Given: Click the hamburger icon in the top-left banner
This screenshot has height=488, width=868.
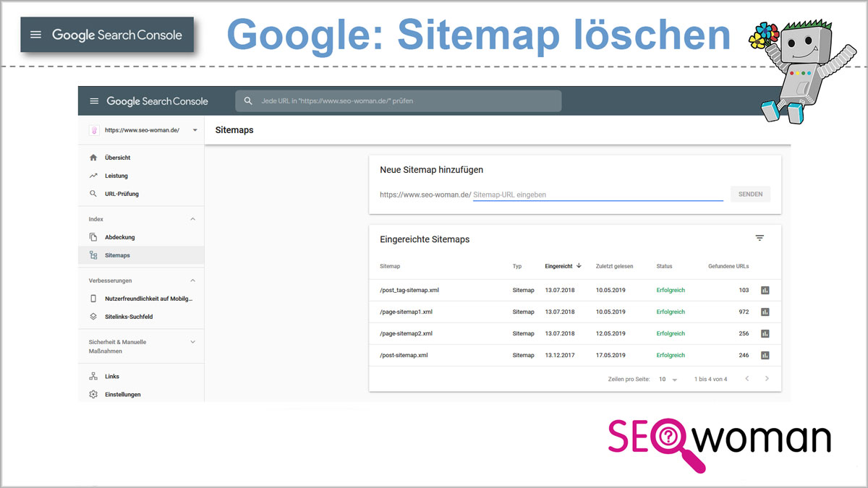Looking at the screenshot, I should (x=36, y=35).
